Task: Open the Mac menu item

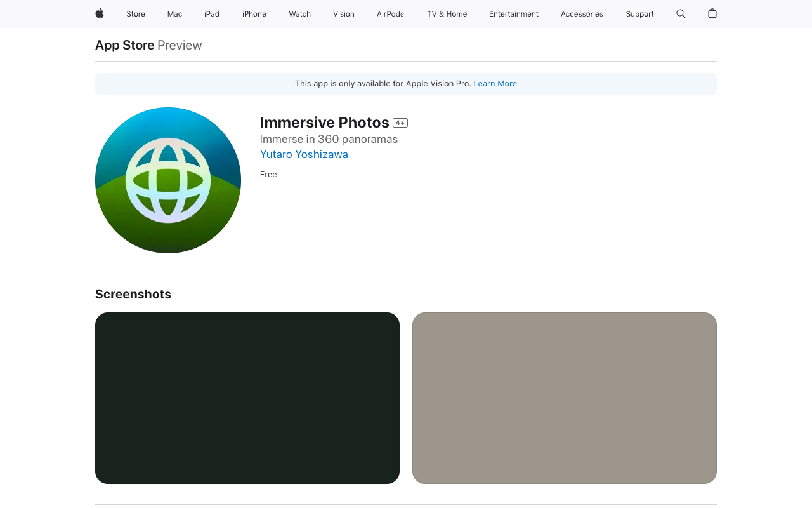Action: (174, 14)
